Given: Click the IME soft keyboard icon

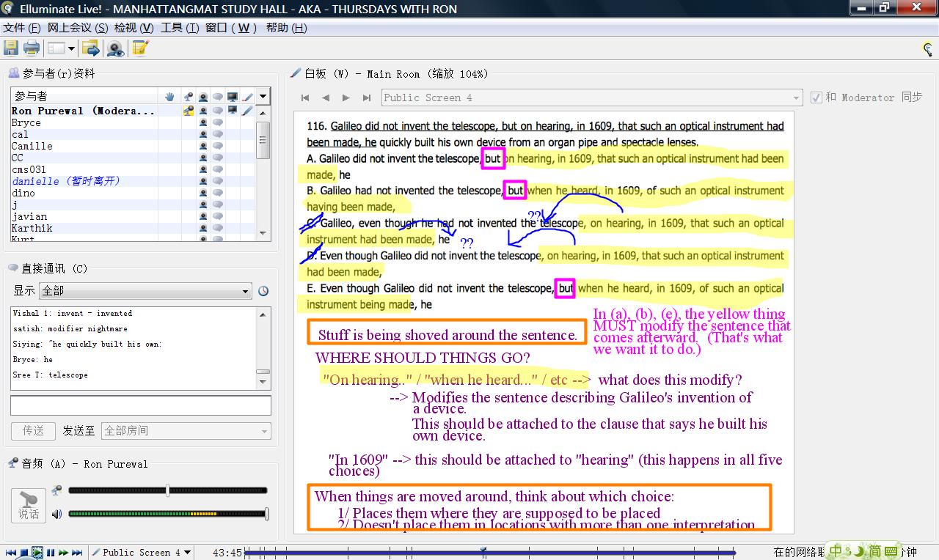Looking at the screenshot, I should tap(891, 551).
